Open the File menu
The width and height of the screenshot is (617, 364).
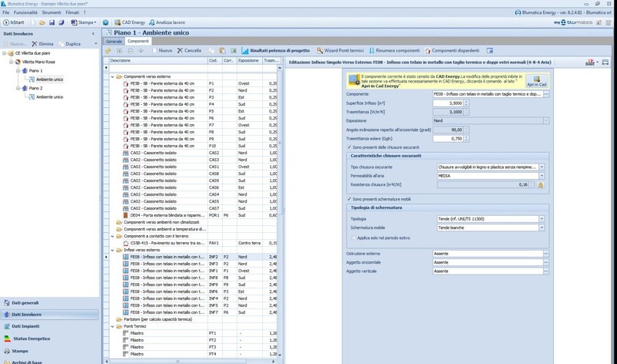tap(5, 12)
